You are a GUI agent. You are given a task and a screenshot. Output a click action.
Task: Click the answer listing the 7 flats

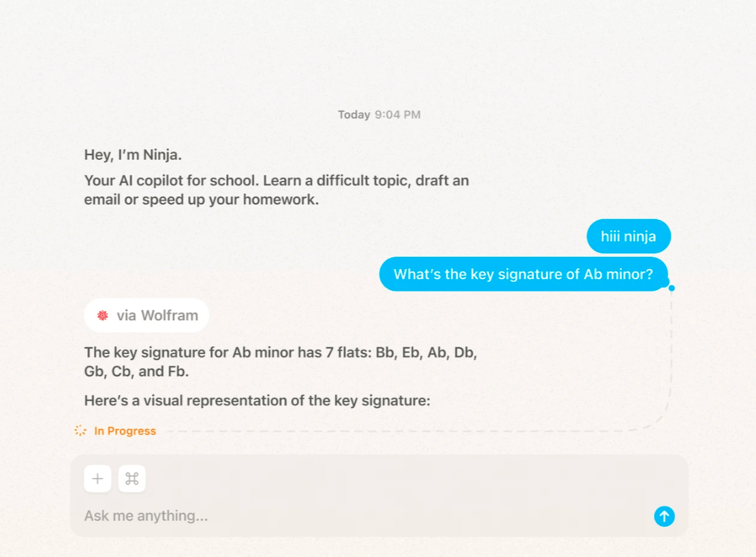(280, 362)
